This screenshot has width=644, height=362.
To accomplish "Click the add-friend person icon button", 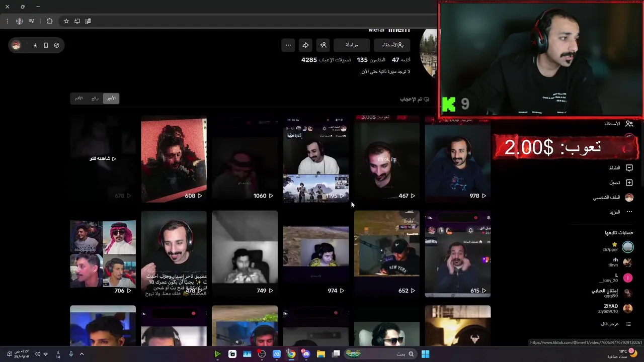I will (323, 45).
